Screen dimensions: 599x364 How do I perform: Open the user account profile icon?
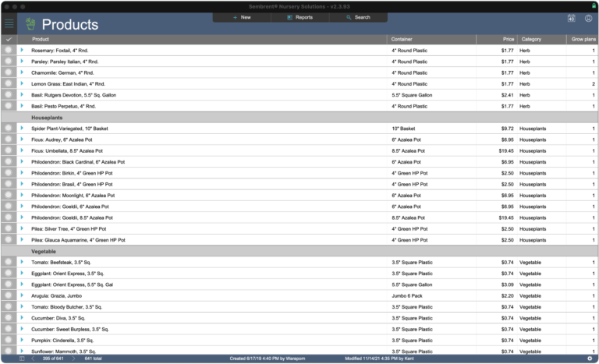588,19
